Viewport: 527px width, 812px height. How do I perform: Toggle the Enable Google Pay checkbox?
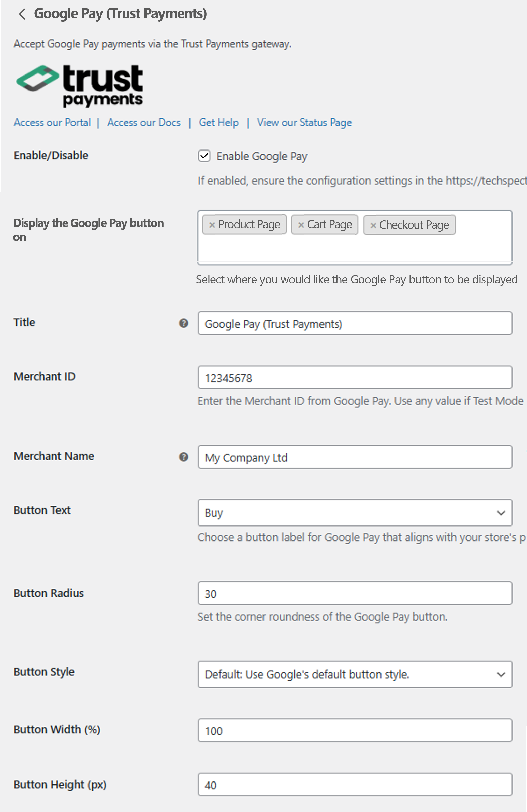coord(204,156)
